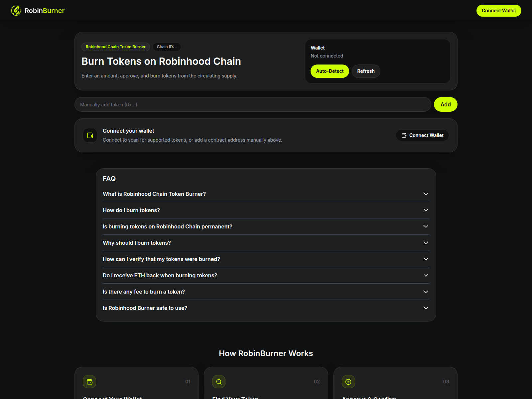Screen dimensions: 532x399
Task: Click the magnifier icon on step 02 card
Action: (219, 382)
